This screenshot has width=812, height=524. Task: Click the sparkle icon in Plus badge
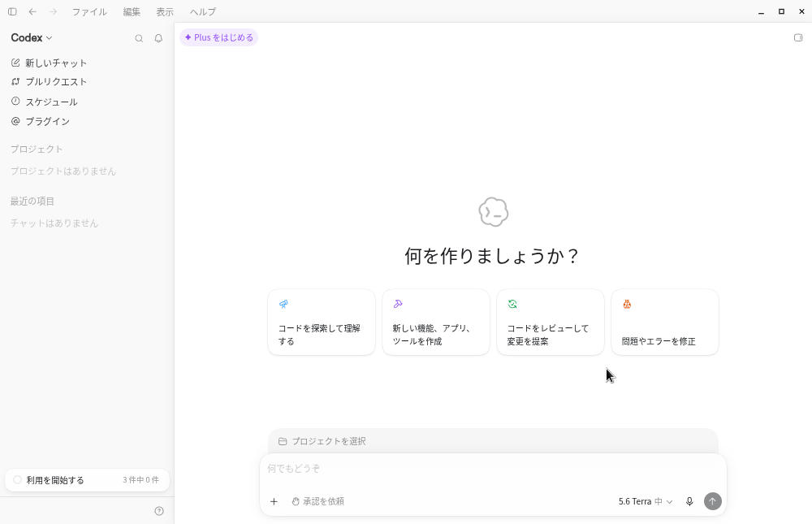[188, 37]
